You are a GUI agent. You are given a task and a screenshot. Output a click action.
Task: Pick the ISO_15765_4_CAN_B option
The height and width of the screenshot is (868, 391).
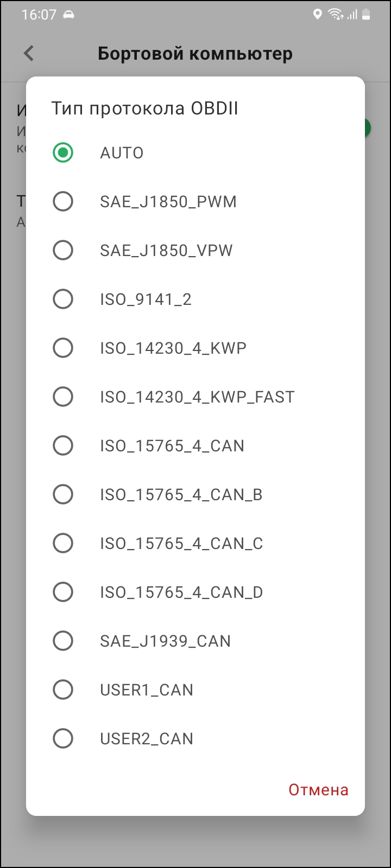point(63,495)
